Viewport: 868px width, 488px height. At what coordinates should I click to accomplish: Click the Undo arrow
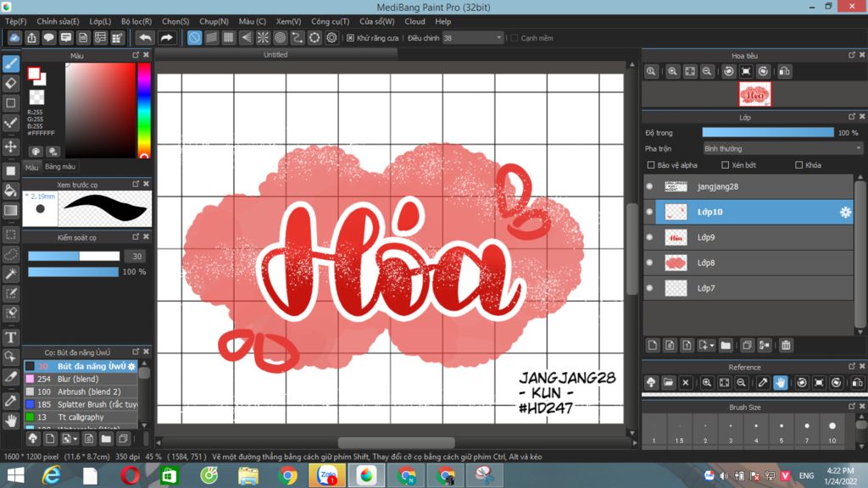[145, 37]
